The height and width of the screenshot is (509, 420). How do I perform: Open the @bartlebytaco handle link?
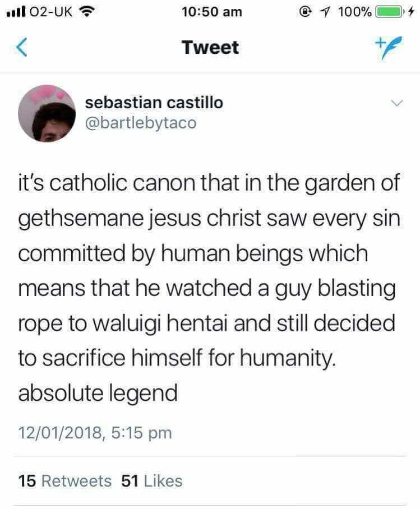click(141, 122)
